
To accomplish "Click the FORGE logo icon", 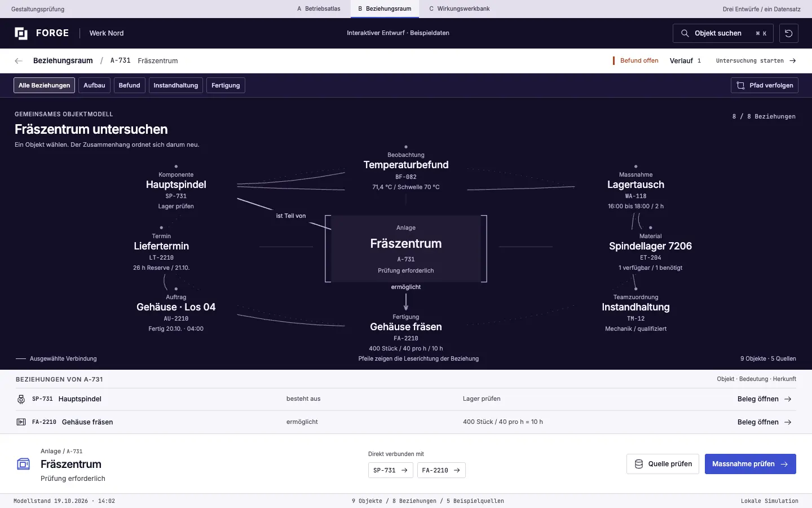I will pyautogui.click(x=21, y=33).
